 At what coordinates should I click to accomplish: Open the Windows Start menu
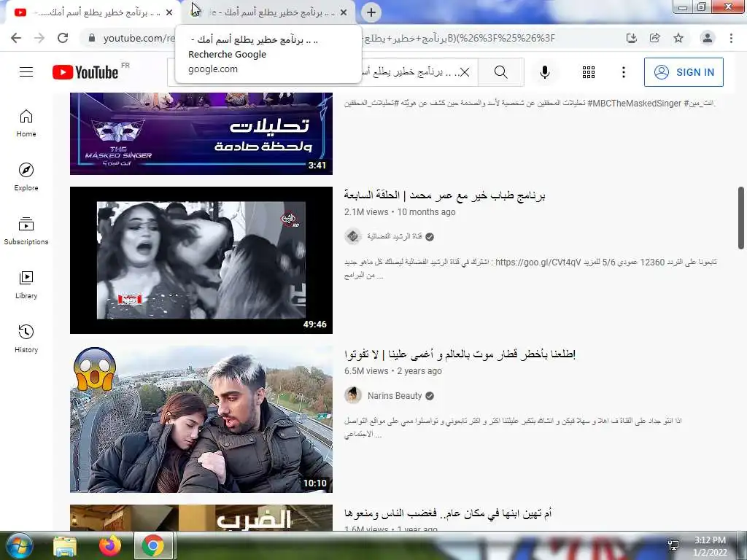point(19,545)
